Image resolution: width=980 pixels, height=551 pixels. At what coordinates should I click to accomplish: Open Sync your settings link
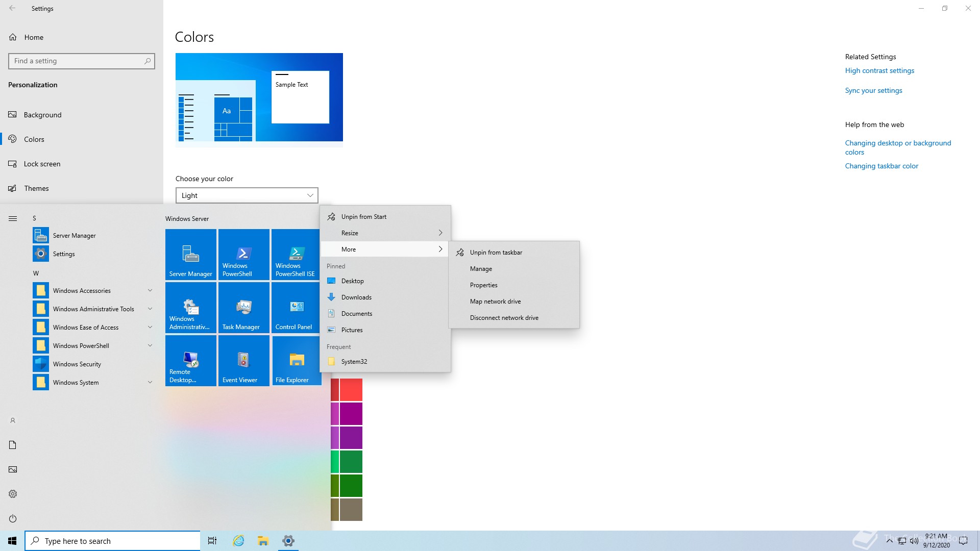[873, 90]
